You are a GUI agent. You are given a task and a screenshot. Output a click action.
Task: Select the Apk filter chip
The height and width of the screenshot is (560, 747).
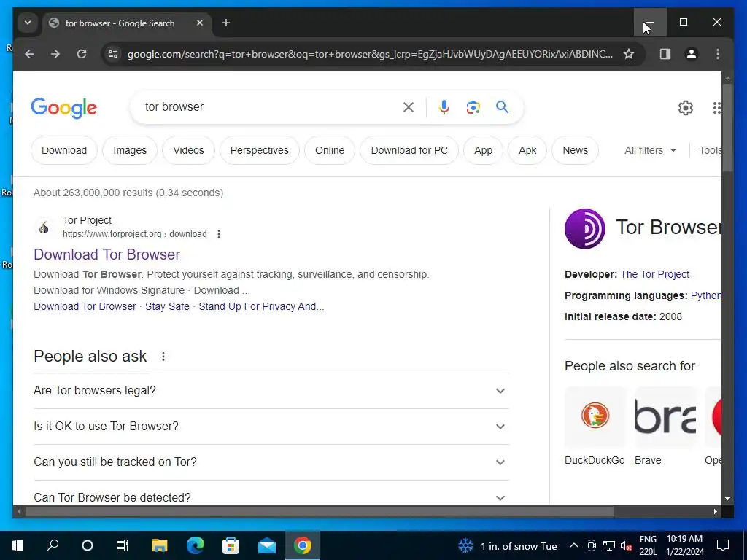[527, 150]
